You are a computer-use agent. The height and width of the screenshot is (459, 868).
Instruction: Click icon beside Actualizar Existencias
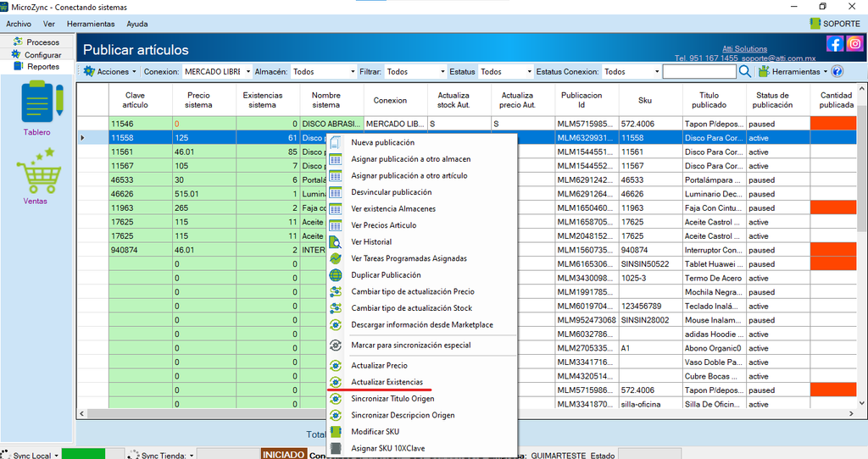(x=336, y=382)
